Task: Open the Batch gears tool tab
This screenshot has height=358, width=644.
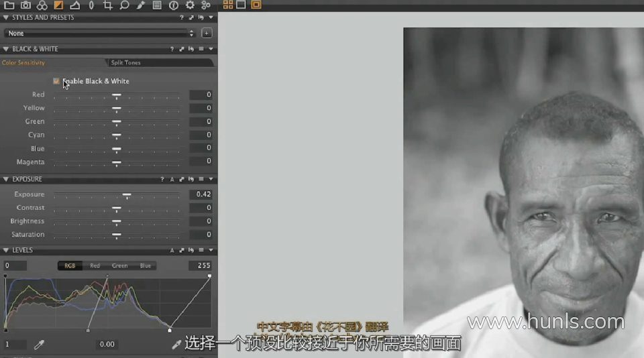Action: tap(206, 5)
